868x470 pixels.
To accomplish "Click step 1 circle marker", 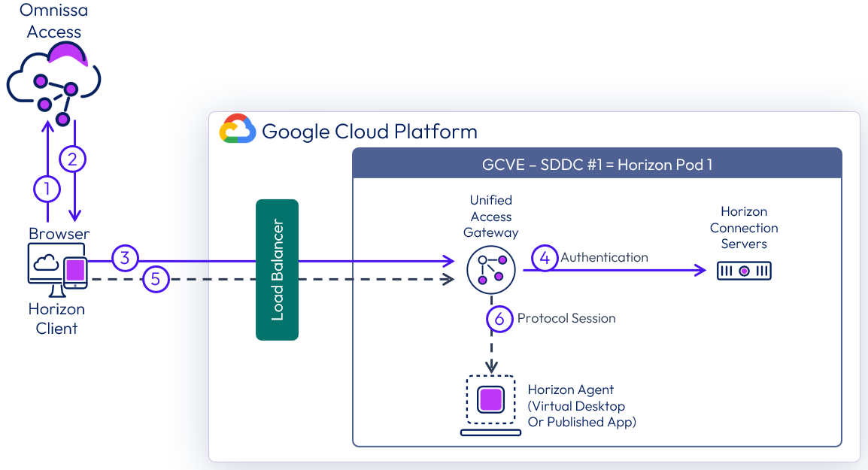I will (x=47, y=189).
